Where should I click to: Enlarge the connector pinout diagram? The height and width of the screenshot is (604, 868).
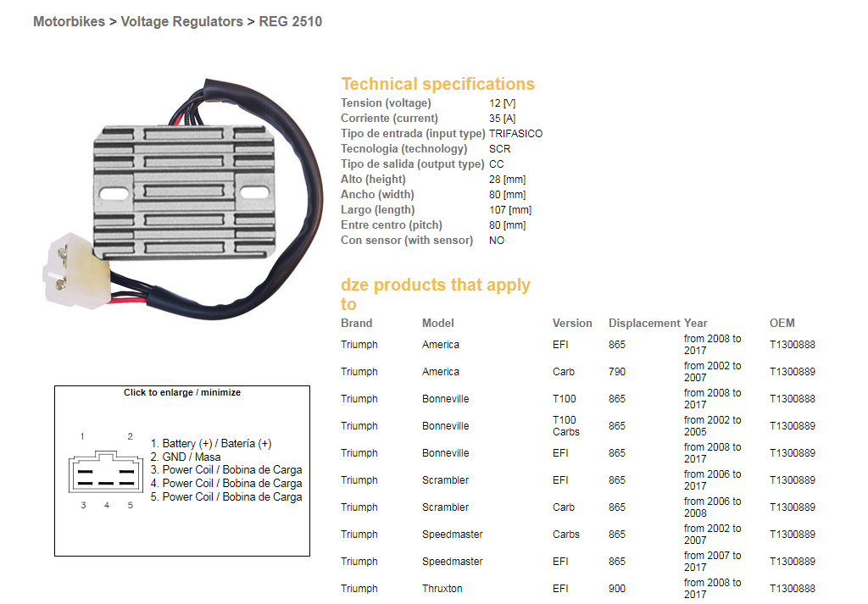tap(182, 474)
